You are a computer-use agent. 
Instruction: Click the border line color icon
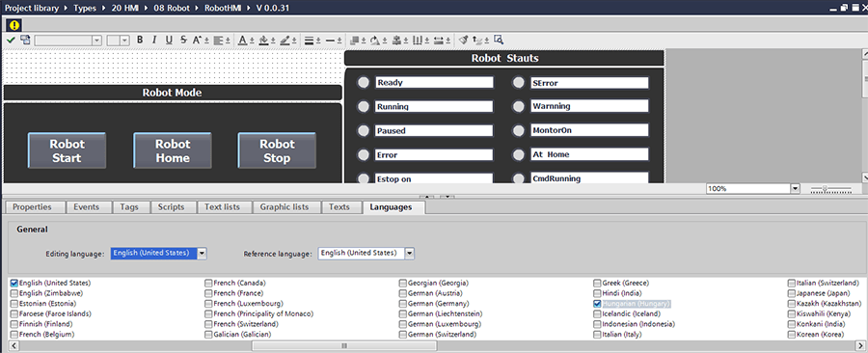[285, 40]
